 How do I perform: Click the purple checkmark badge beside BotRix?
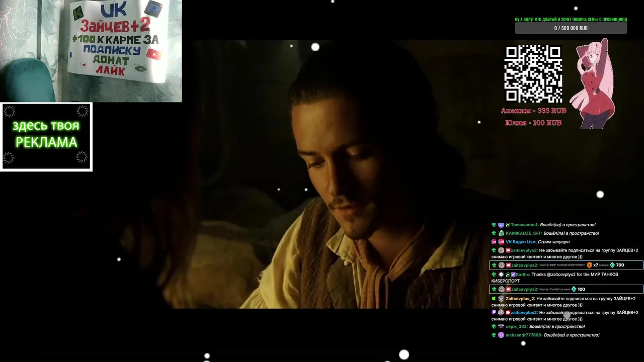[x=513, y=275]
